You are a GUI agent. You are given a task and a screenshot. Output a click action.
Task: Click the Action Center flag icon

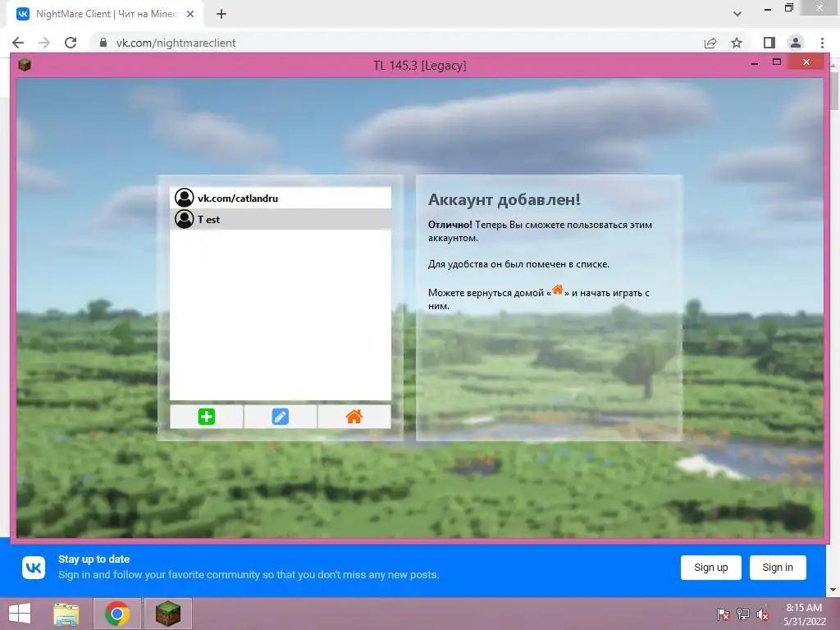pos(724,614)
